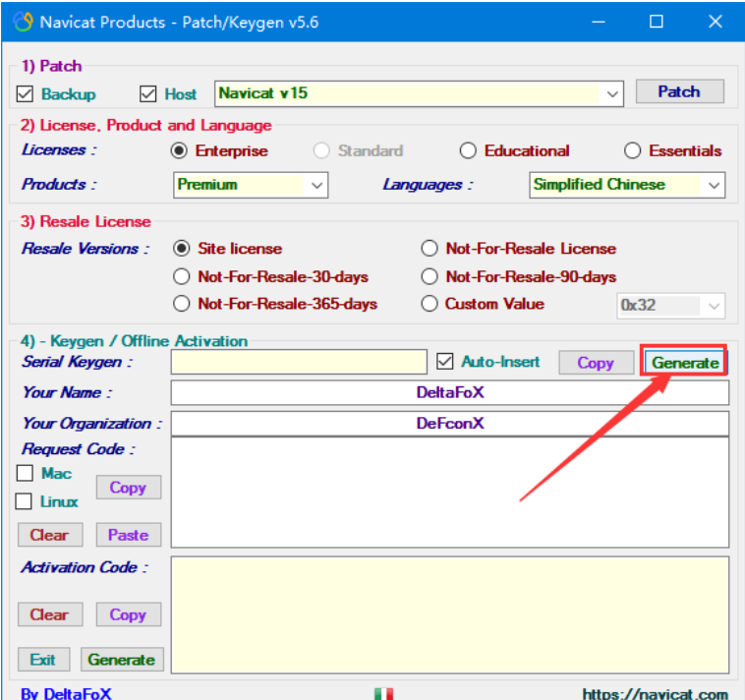
Task: Toggle the Auto-Insert checkbox
Action: tap(445, 362)
